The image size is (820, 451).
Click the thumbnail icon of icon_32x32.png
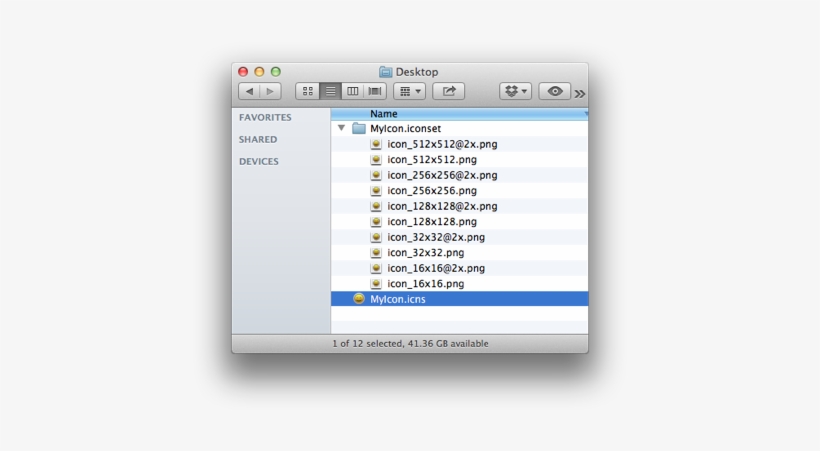376,253
